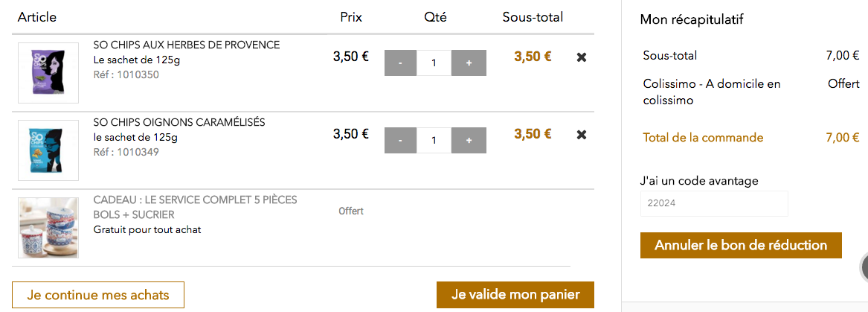This screenshot has width=868, height=312.
Task: Open Oignons Caramélisés chips product thumbnail
Action: coord(48,150)
